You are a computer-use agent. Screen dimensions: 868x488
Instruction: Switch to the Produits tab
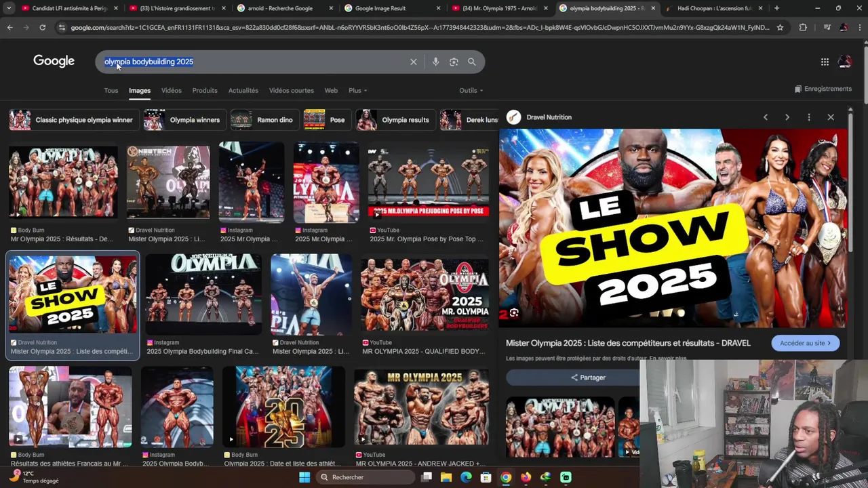pyautogui.click(x=205, y=90)
